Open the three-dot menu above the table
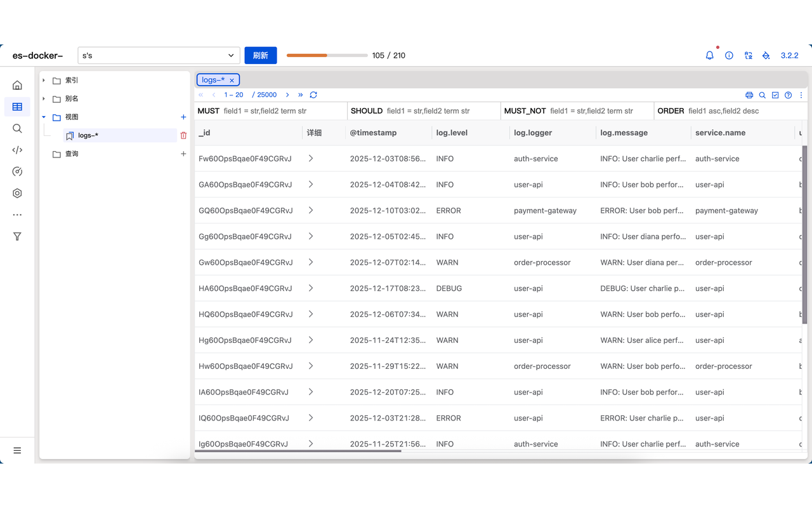Image resolution: width=812 pixels, height=508 pixels. (x=801, y=94)
